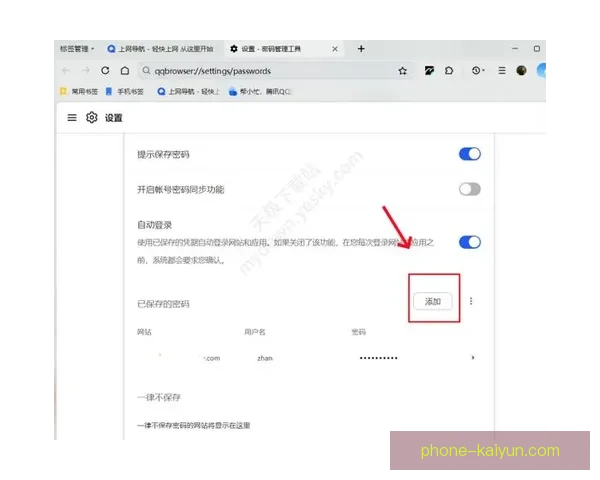The image size is (600, 480).
Task: Click the 添加 password button
Action: tap(433, 302)
